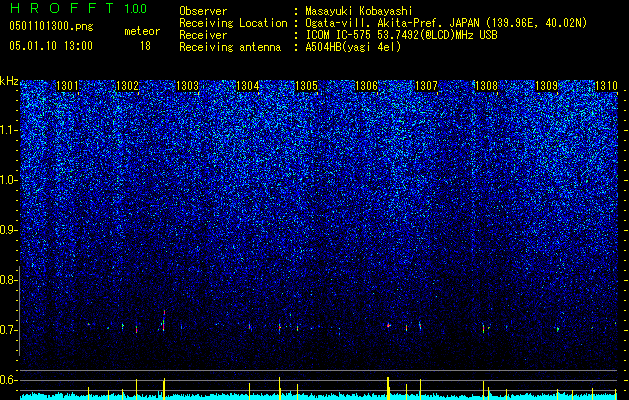Click the 1308 time marker
Image resolution: width=629 pixels, height=400 pixels.
[x=486, y=86]
